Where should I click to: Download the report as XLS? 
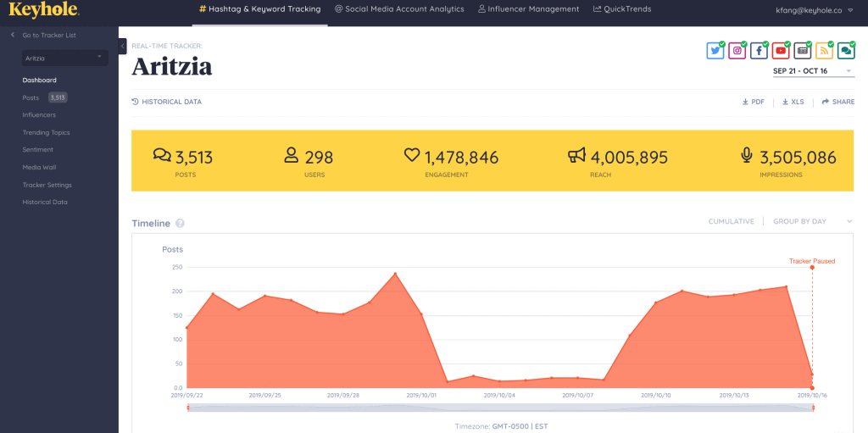pyautogui.click(x=793, y=102)
